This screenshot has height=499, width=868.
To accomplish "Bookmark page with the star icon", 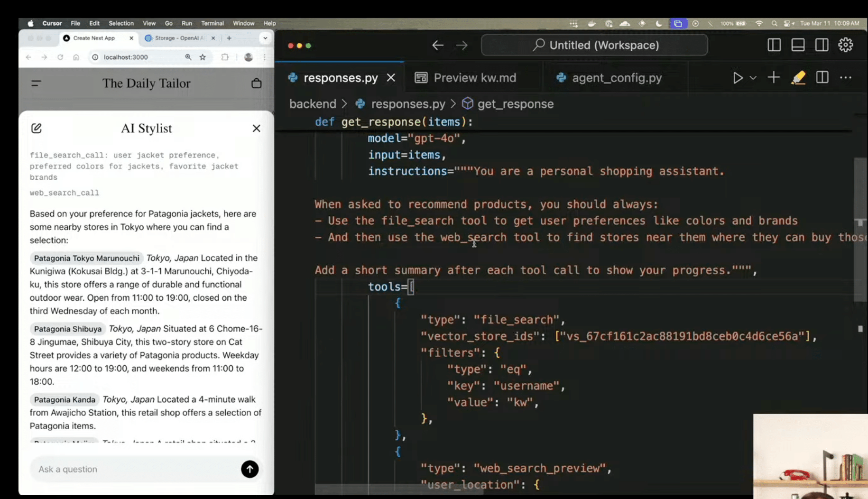I will (203, 57).
